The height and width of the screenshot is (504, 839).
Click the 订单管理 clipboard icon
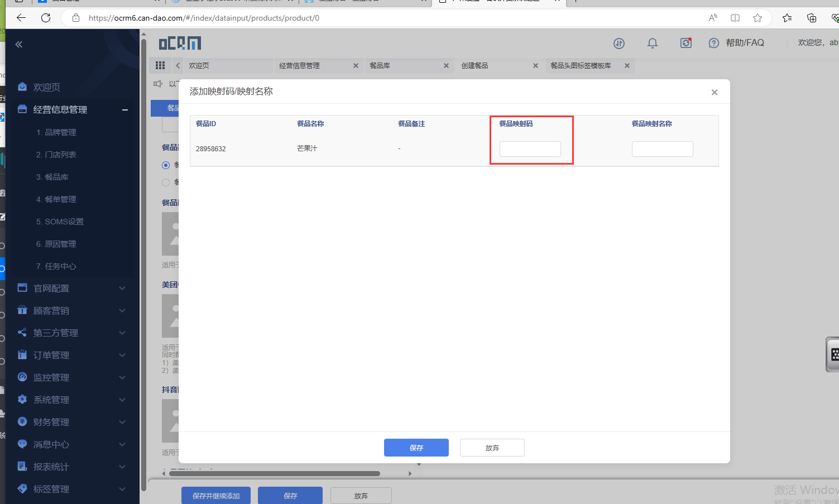22,355
